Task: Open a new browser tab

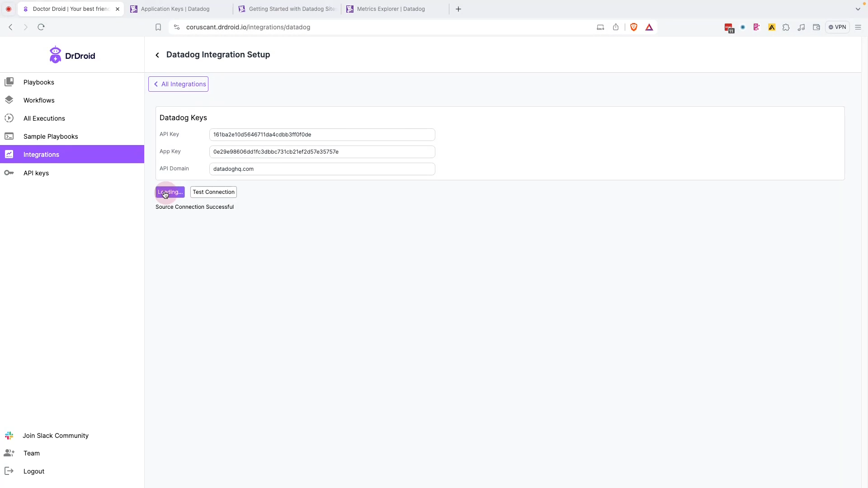Action: (458, 9)
